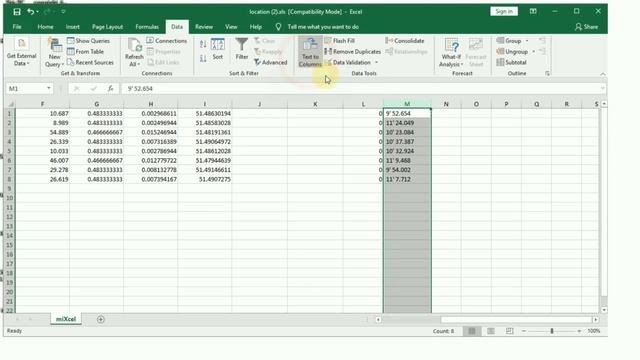Click zoom out minus button
The height and width of the screenshot is (360, 640).
pyautogui.click(x=524, y=331)
